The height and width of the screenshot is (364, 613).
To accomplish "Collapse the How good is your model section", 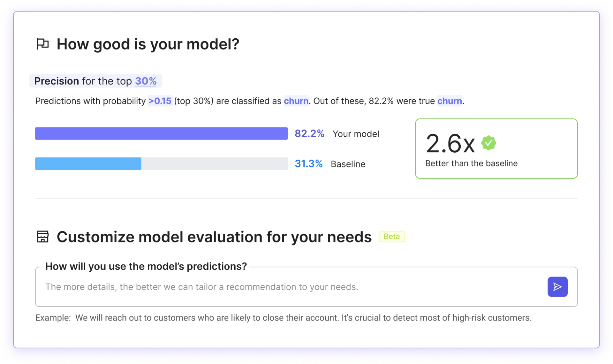I will [148, 44].
